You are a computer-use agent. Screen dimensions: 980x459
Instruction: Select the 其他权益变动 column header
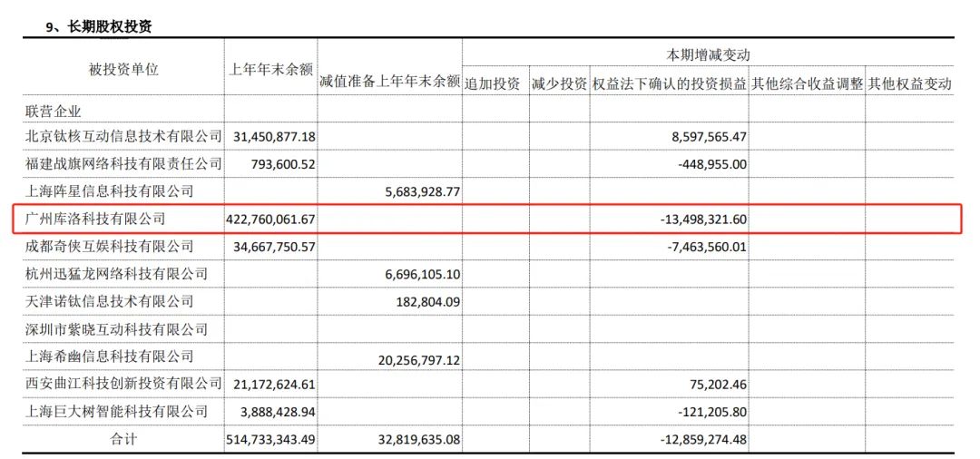click(909, 84)
